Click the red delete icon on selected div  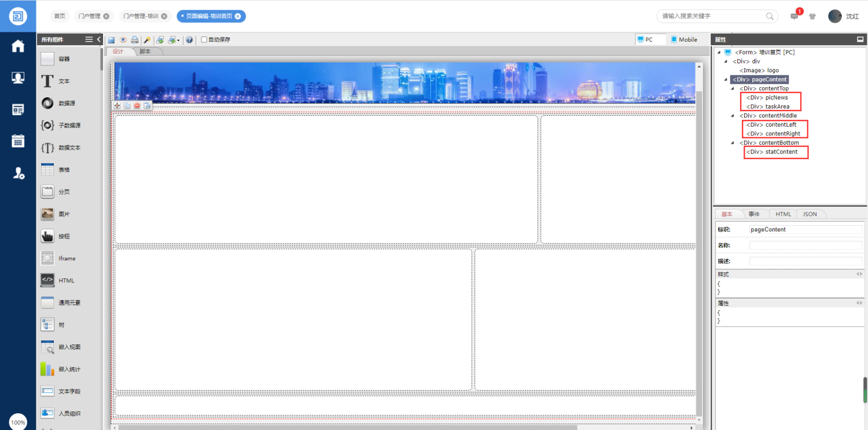[x=137, y=105]
